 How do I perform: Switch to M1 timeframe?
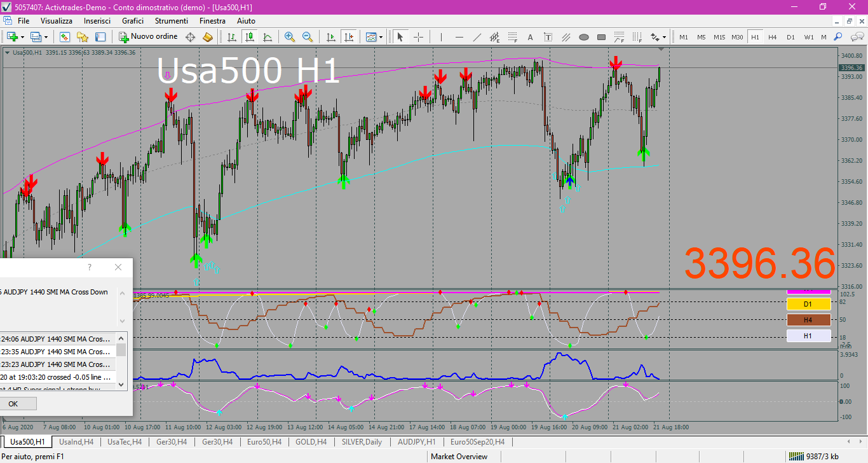(684, 37)
